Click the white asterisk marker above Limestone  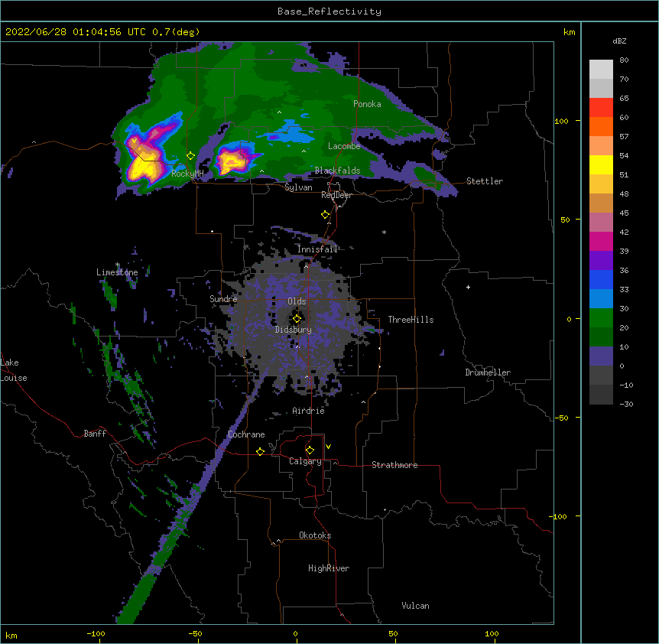pyautogui.click(x=118, y=265)
